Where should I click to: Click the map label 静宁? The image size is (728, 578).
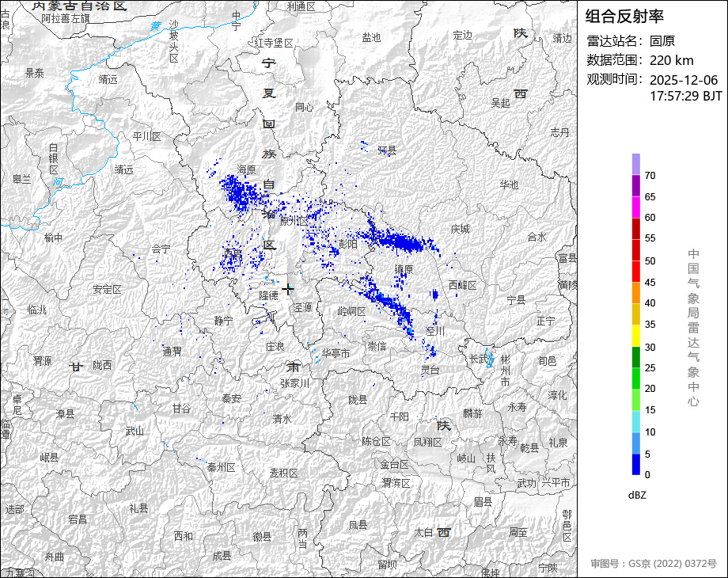tap(223, 321)
